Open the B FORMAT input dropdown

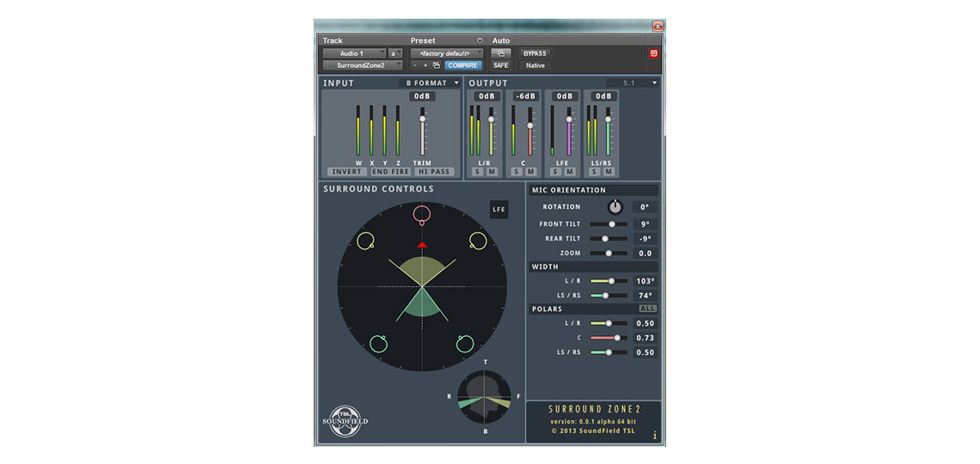(x=432, y=82)
